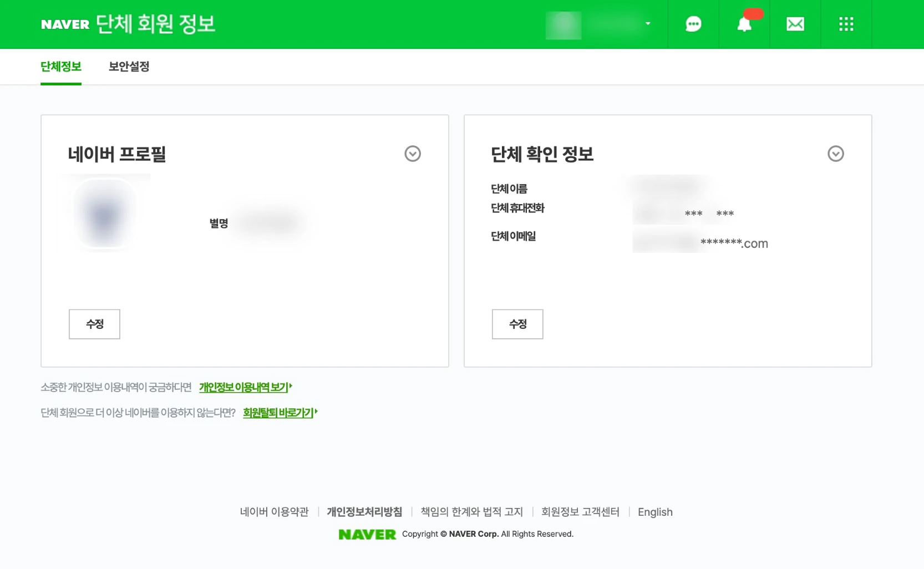The image size is (924, 569).
Task: Click 수정 button in 네이버 프로필 card
Action: coord(94,324)
